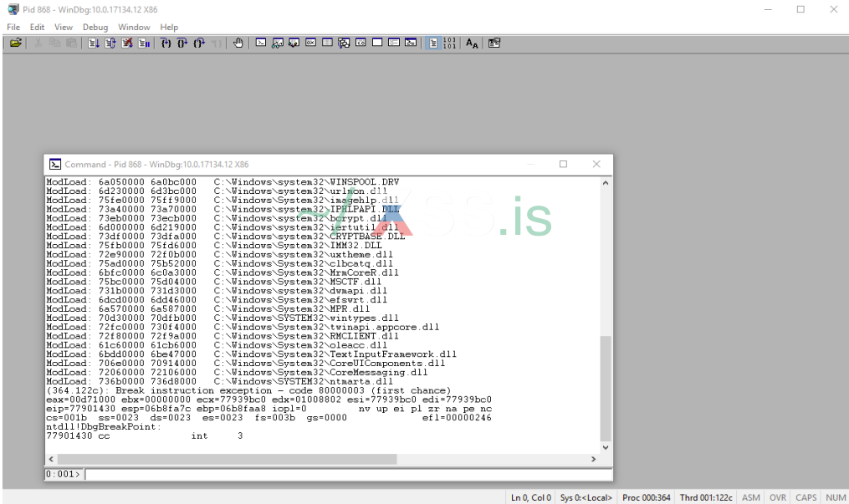Image resolution: width=849 pixels, height=504 pixels.
Task: Click the WINSPOOL.DRV ModLoad line
Action: (222, 181)
